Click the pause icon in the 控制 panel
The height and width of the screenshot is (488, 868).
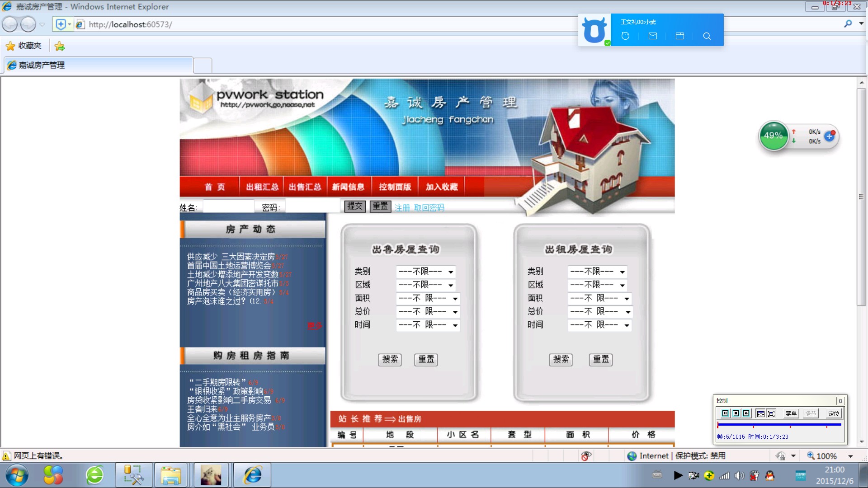[725, 413]
